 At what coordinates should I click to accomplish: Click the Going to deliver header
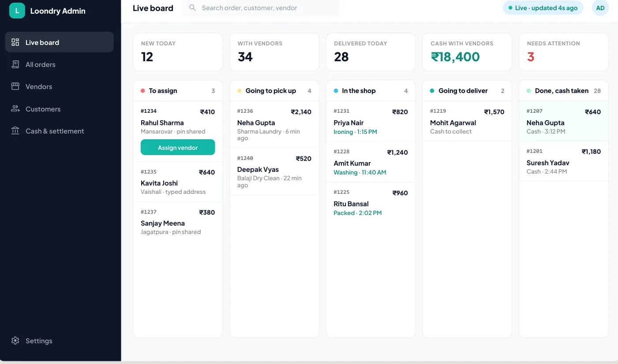[467, 91]
